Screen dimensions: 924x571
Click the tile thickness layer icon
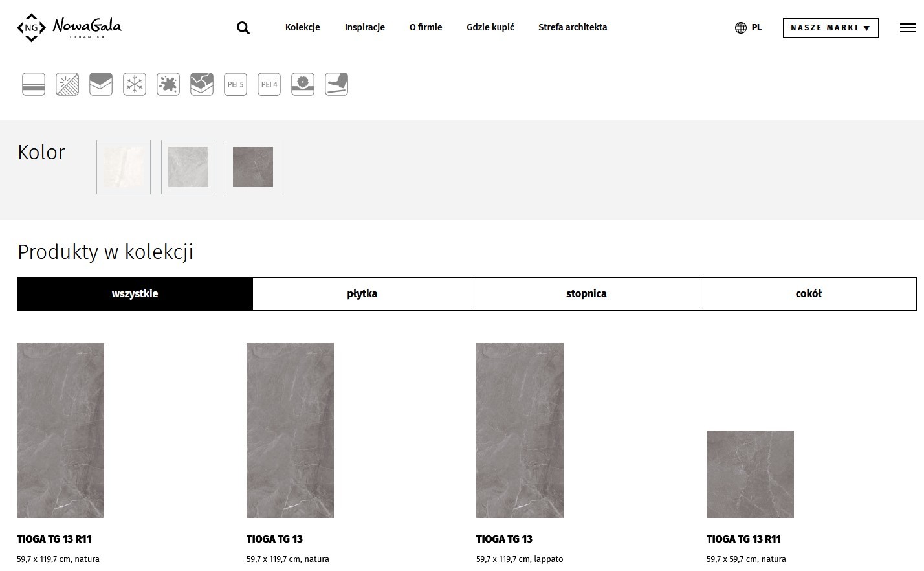[x=101, y=84]
